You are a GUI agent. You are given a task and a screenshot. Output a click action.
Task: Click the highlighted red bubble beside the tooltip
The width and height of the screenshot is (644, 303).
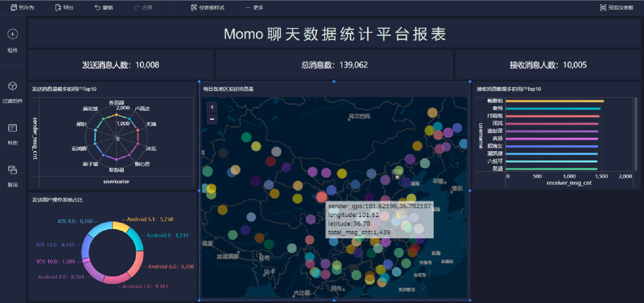321,197
